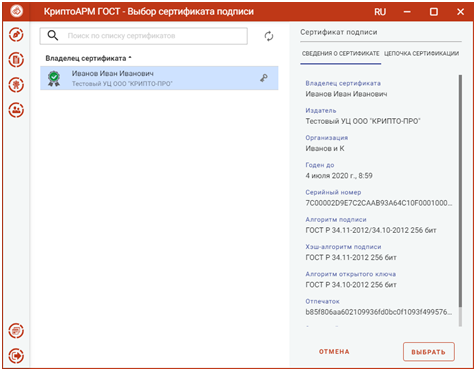Screen dimensions: 476x371
Task: Click the Хэш-алгоритм подписи field label
Action: point(343,247)
